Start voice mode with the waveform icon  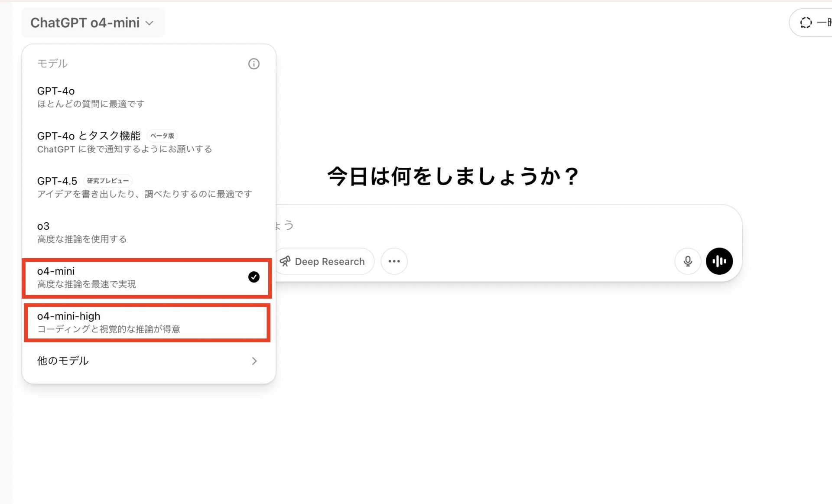[x=719, y=261]
